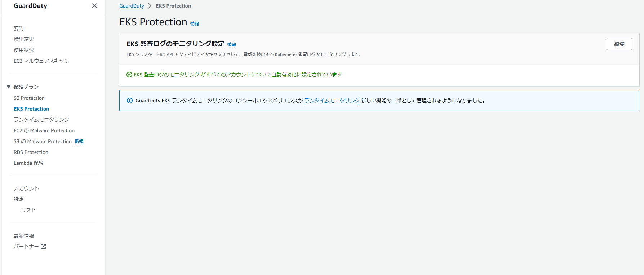Select S3 Protection in the sidebar
Image resolution: width=644 pixels, height=275 pixels.
29,98
